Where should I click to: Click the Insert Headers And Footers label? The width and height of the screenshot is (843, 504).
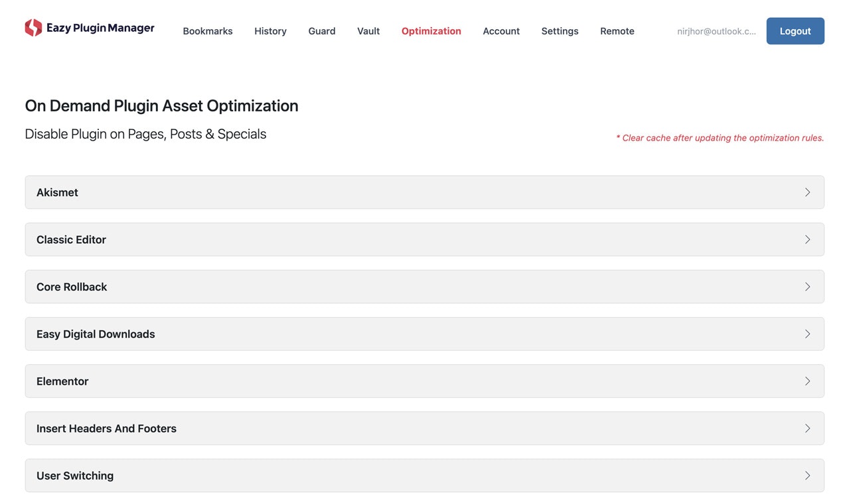[106, 428]
